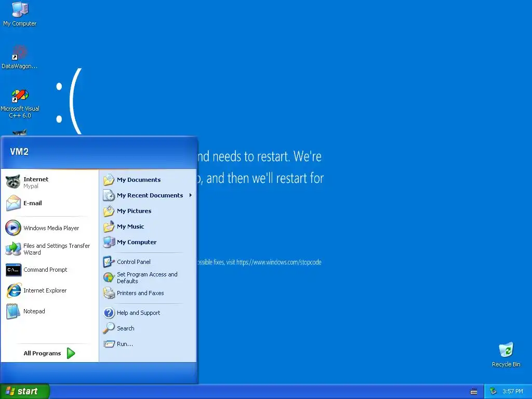Click the Notepad icon

13,311
